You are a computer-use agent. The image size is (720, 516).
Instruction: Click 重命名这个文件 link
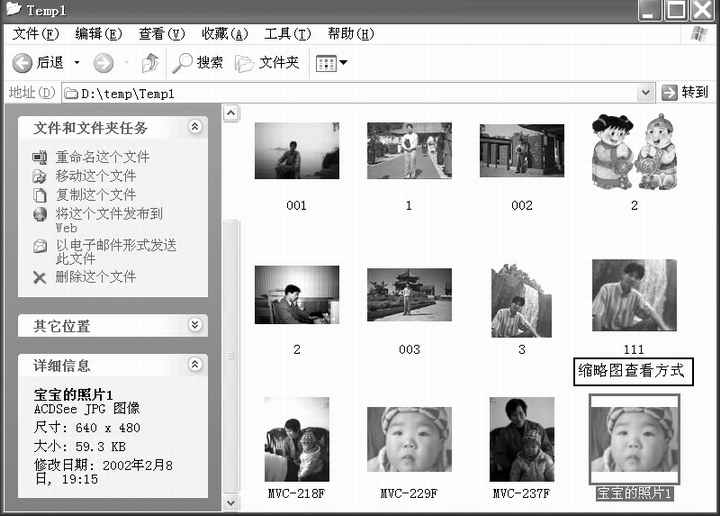(102, 157)
